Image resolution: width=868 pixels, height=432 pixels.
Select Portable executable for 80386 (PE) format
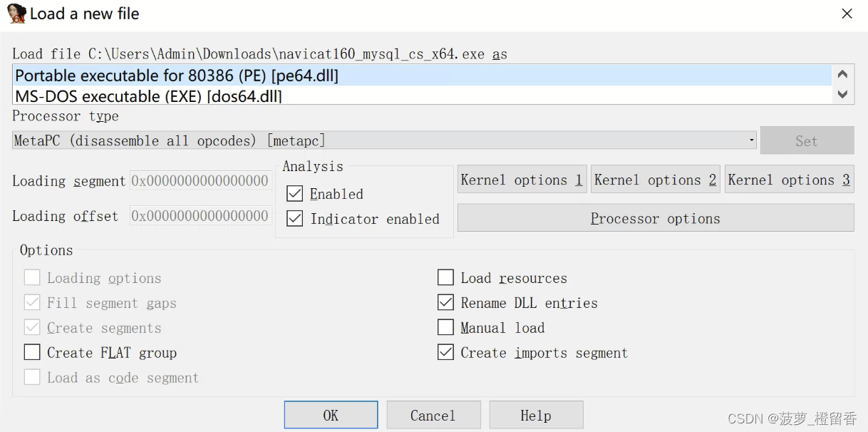[x=177, y=76]
